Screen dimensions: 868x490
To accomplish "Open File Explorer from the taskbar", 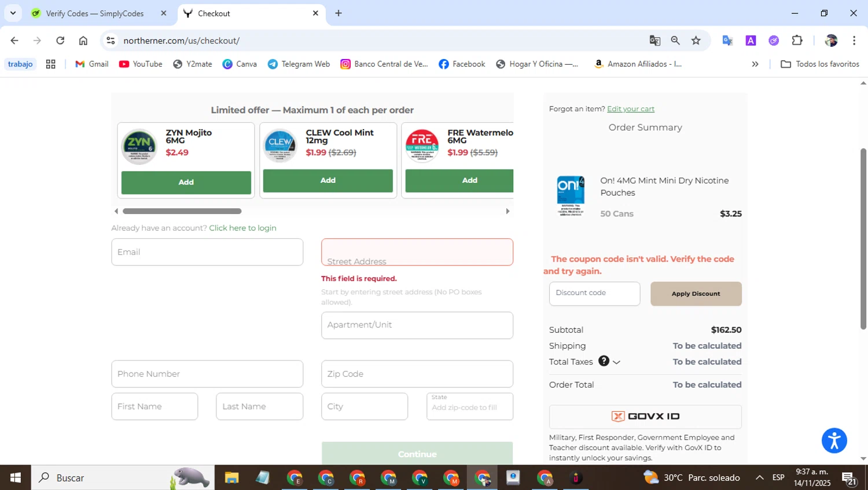I will (231, 478).
